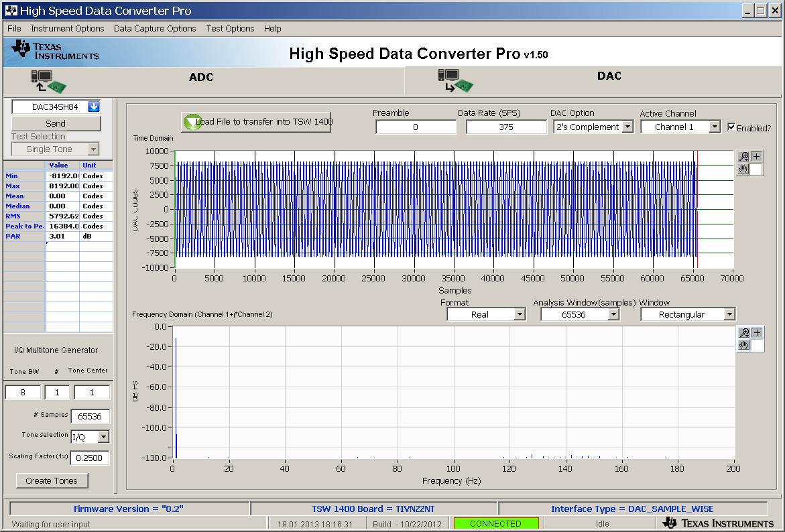Click the 18.01.2013 18:16:31 timestamp
785x532 pixels.
coord(315,524)
